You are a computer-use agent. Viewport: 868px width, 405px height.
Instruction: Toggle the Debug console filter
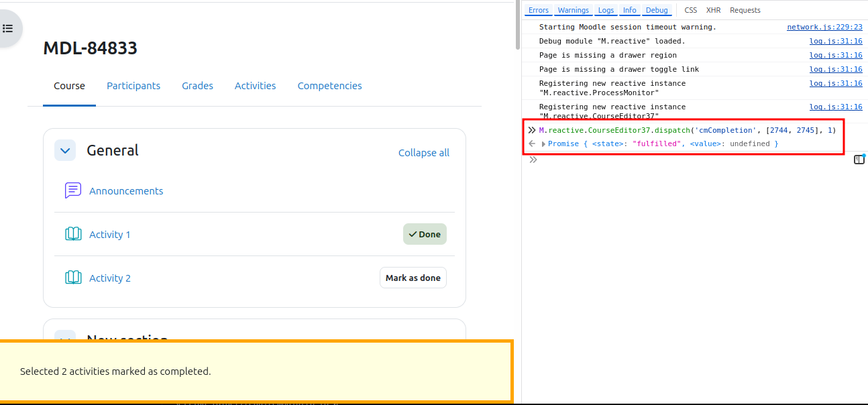(657, 10)
